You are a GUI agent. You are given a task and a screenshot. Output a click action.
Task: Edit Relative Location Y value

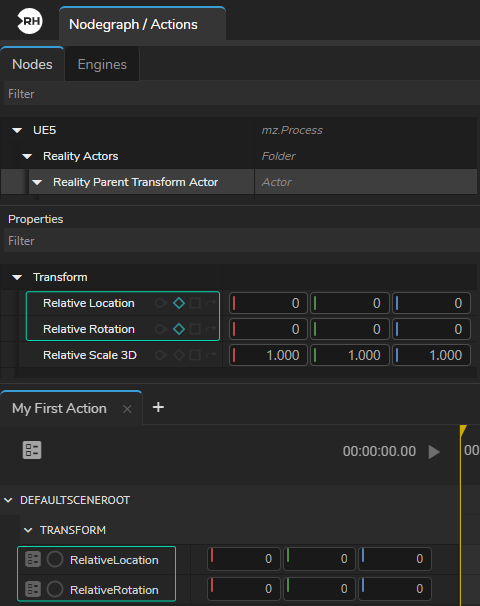[x=350, y=303]
